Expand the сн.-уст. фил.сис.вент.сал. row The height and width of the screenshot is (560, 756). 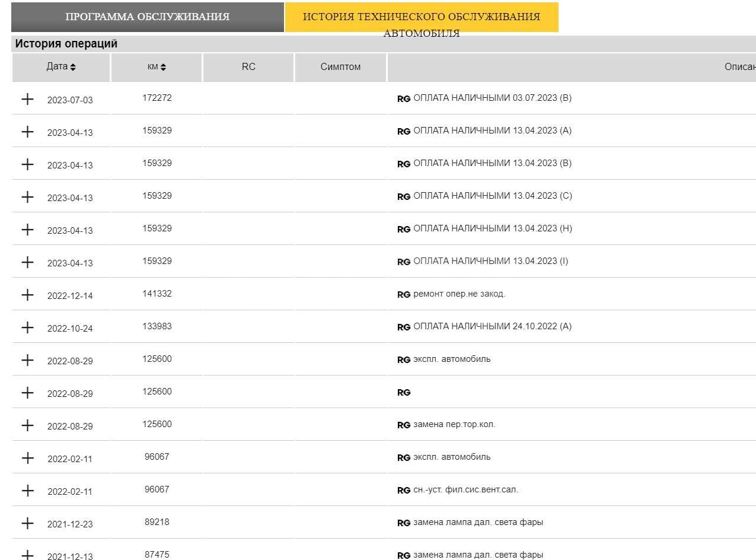click(x=27, y=491)
